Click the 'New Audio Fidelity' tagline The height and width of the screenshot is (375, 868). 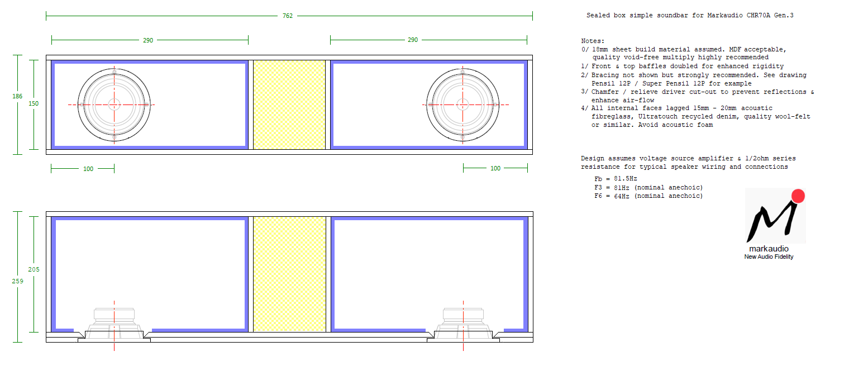pos(769,257)
